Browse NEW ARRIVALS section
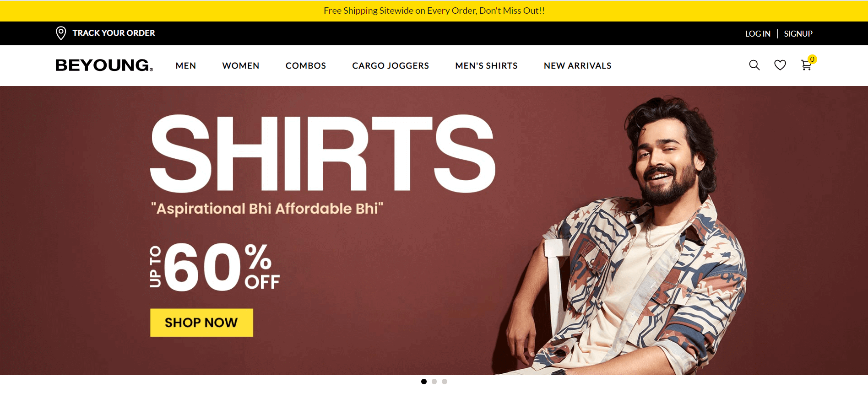 pos(578,66)
